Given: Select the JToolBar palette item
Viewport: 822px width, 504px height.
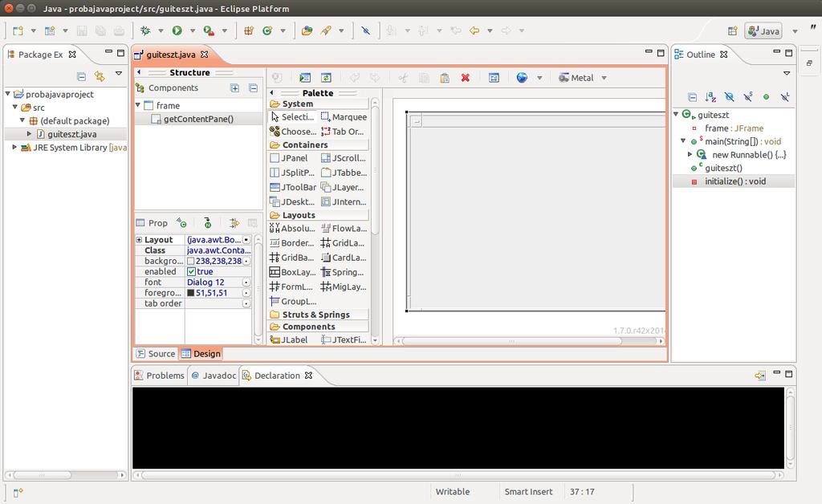Looking at the screenshot, I should point(292,187).
